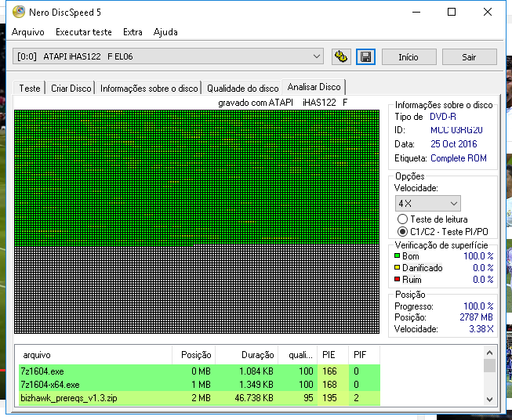Click the 46.738 KB duration cell

(x=254, y=398)
